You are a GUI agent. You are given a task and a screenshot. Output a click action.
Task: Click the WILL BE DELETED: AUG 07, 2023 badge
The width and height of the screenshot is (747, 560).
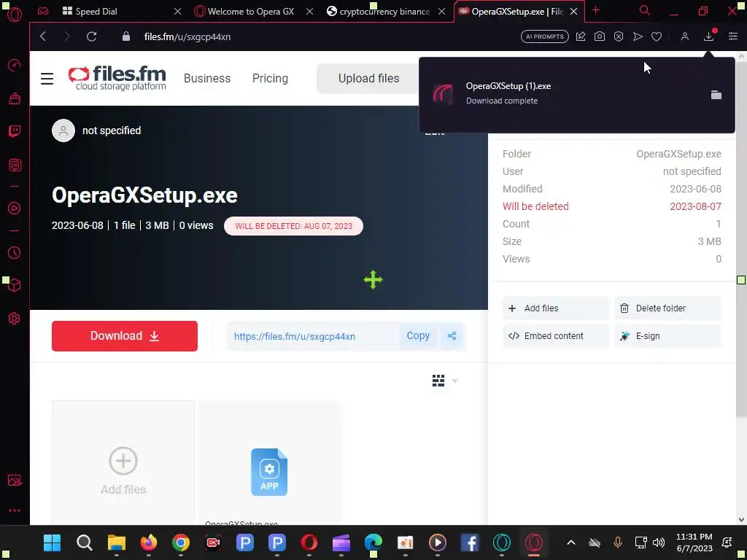pyautogui.click(x=293, y=226)
